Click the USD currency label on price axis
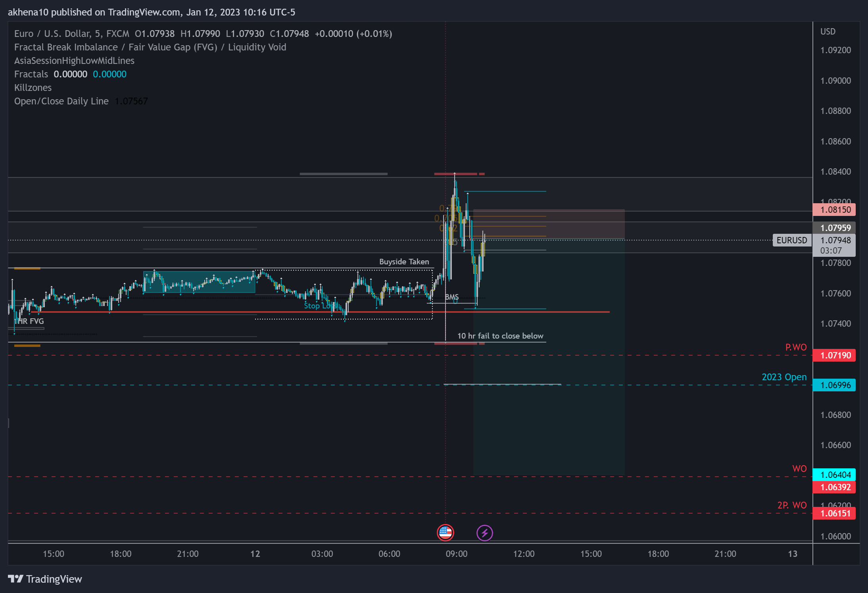This screenshot has width=868, height=593. (828, 31)
